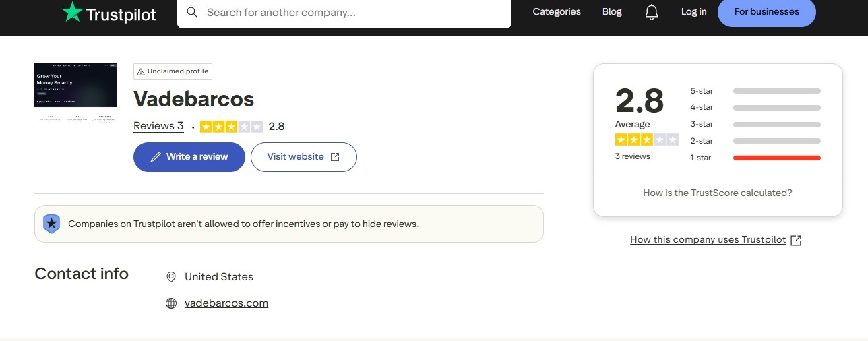The height and width of the screenshot is (341, 868).
Task: Click the Vadebarcos website thumbnail
Action: [x=75, y=86]
